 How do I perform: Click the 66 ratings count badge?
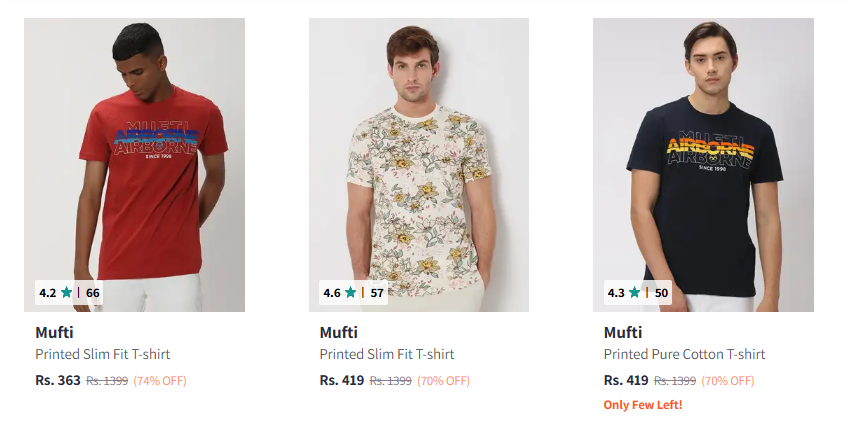pyautogui.click(x=93, y=293)
